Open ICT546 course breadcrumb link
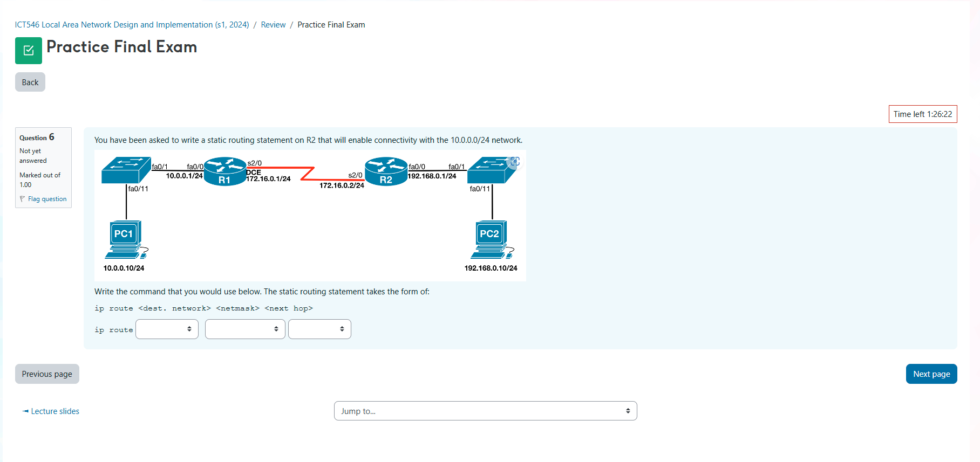The width and height of the screenshot is (980, 462). [x=132, y=25]
